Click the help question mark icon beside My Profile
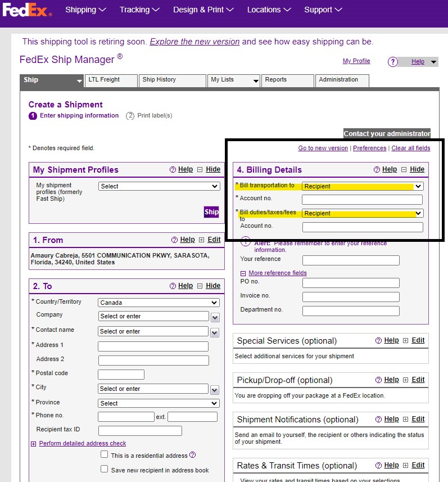 pos(393,62)
